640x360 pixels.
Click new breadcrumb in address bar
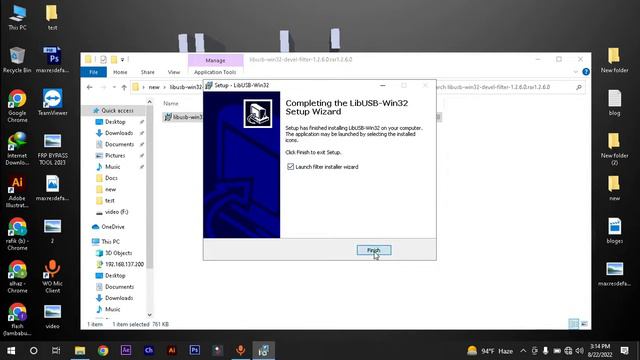154,87
